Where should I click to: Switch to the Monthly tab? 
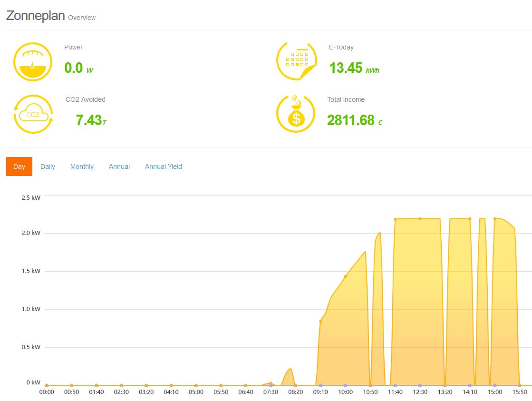coord(82,166)
